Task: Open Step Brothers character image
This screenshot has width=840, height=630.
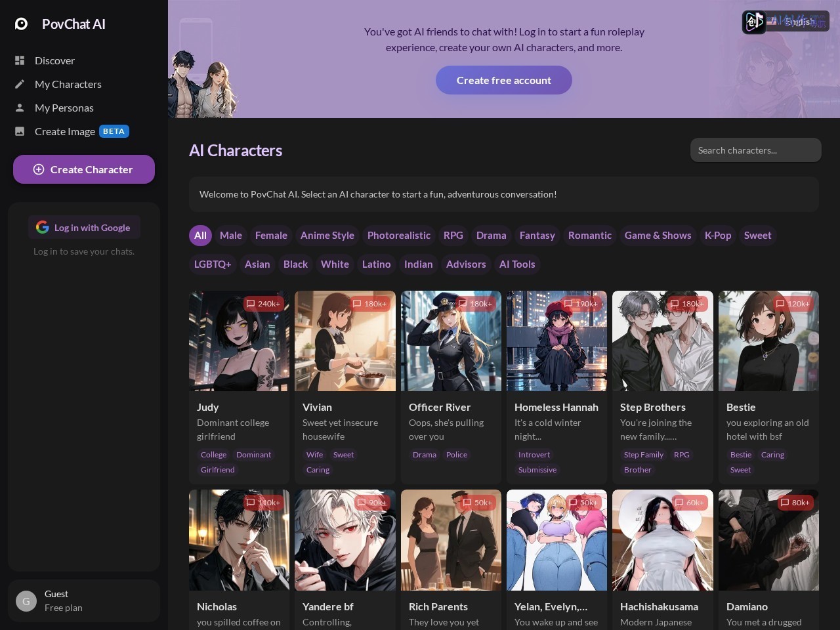Action: [663, 341]
